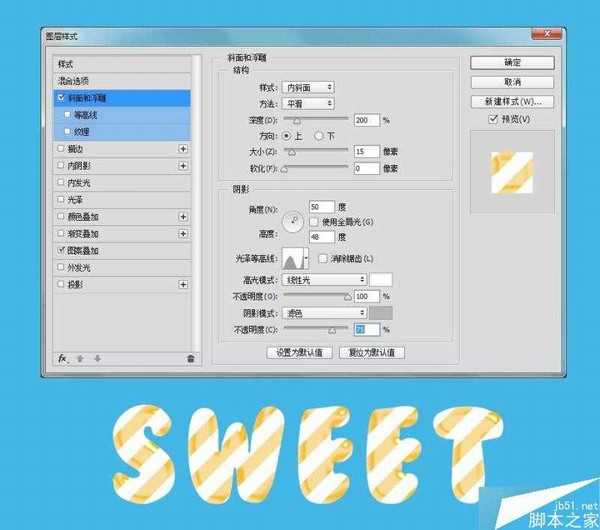Click the striped style preview thumbnail

(x=512, y=173)
